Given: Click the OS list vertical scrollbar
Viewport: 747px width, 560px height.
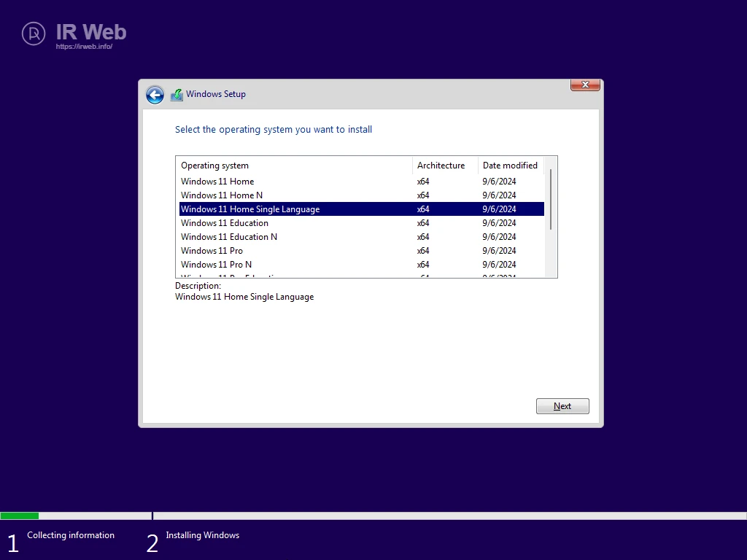Looking at the screenshot, I should click(x=551, y=199).
